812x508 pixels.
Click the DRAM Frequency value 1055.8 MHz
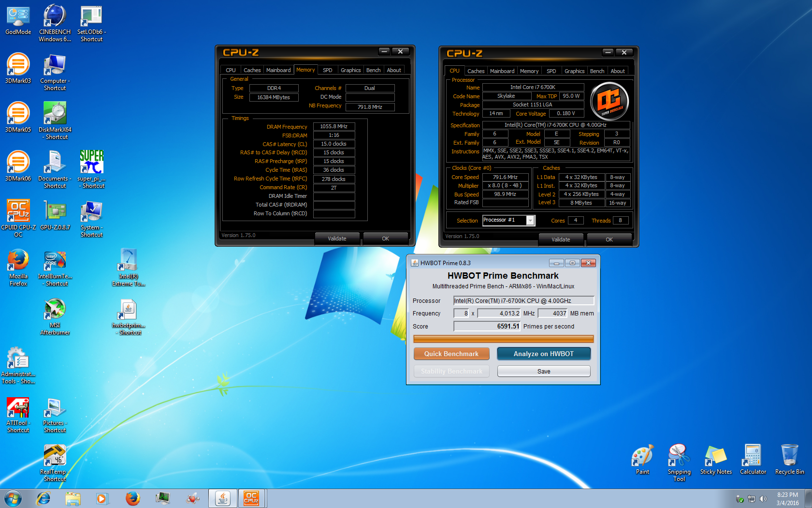pos(334,127)
